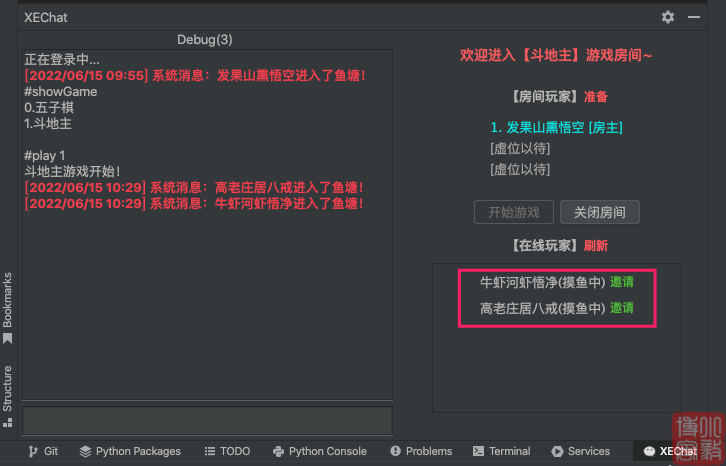Open XEChat panel settings gear

[x=667, y=17]
